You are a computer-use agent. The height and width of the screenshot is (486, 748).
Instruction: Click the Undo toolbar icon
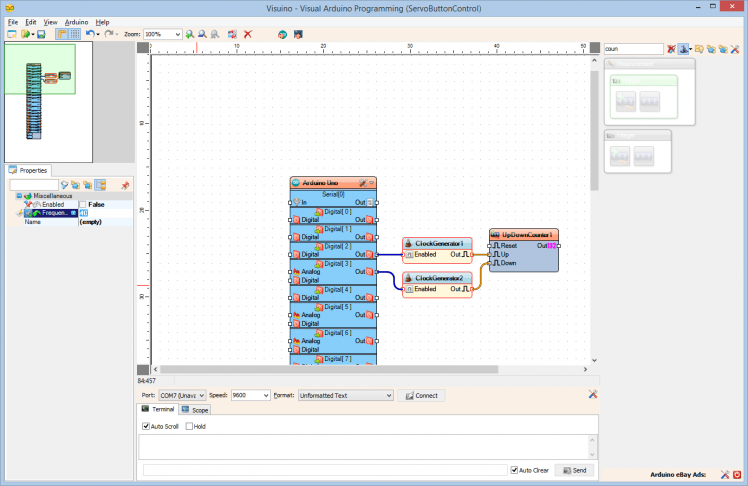click(x=90, y=34)
